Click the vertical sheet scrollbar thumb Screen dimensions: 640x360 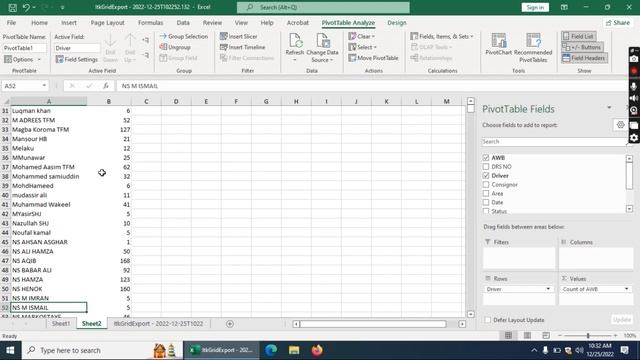click(471, 109)
